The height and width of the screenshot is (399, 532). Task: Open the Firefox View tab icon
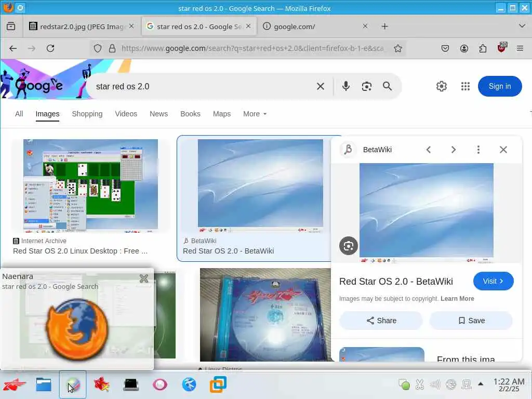click(11, 26)
